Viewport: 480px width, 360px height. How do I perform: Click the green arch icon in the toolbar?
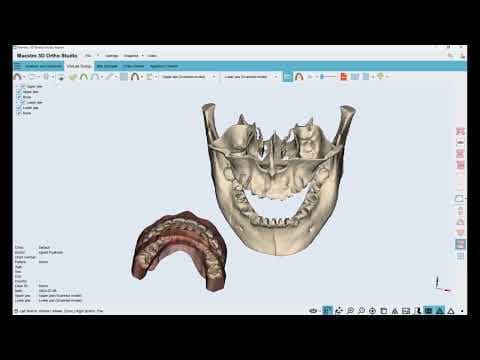click(x=84, y=77)
